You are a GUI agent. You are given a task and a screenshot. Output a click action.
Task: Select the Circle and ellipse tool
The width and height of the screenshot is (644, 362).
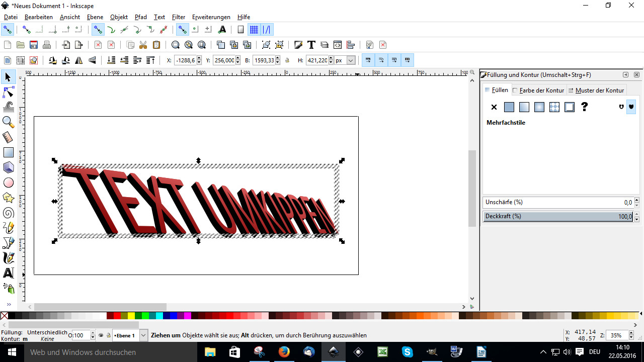8,183
